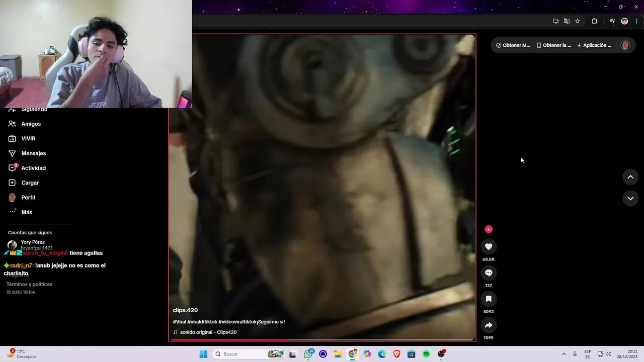Go to previous video with up chevron
The height and width of the screenshot is (362, 644).
630,177
